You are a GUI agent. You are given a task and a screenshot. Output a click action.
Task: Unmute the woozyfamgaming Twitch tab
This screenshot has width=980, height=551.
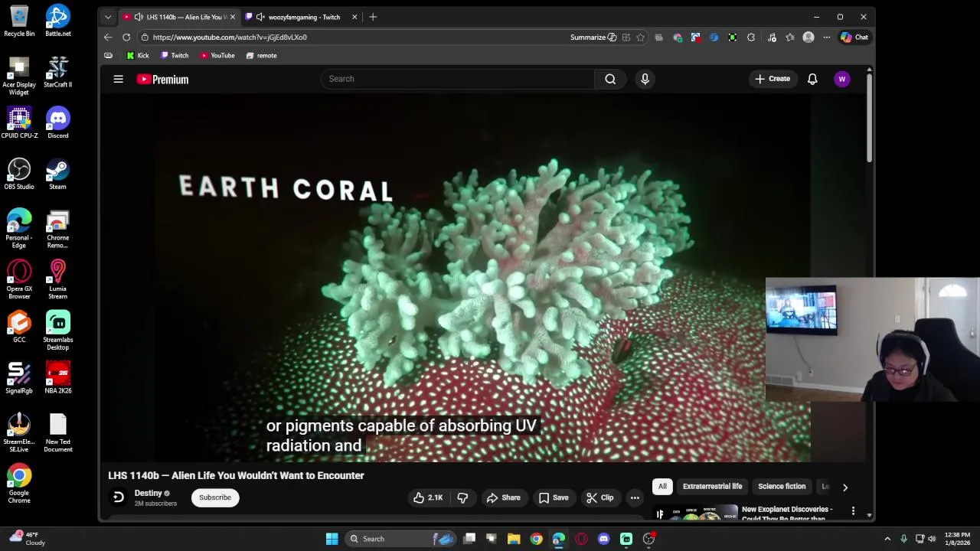coord(260,17)
